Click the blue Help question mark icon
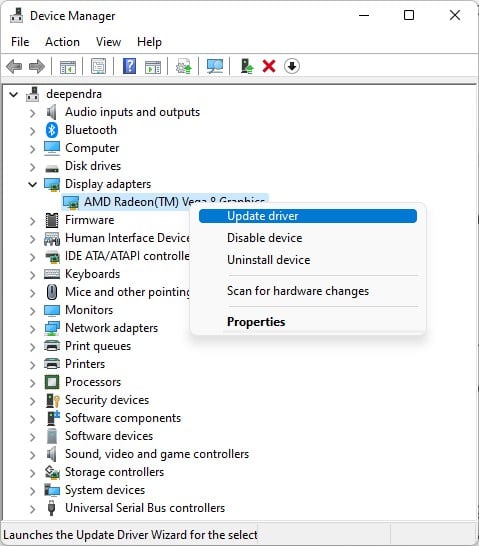The width and height of the screenshot is (479, 546). 129,66
